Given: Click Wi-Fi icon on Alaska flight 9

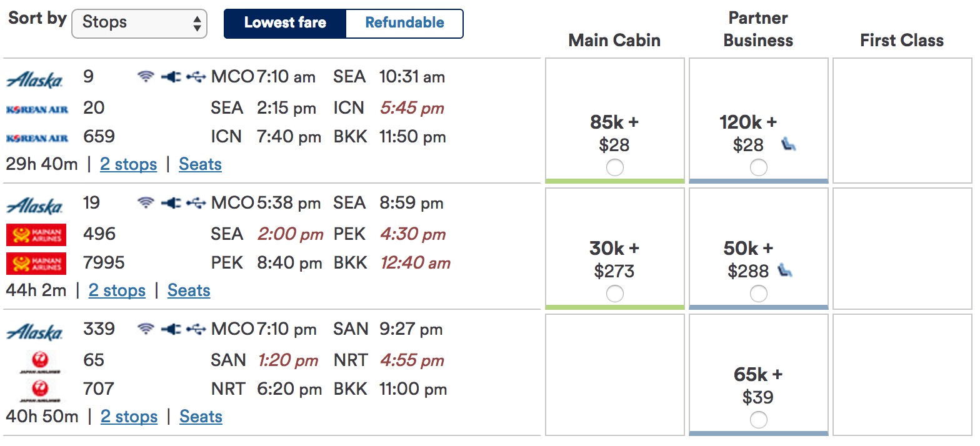Looking at the screenshot, I should 146,77.
